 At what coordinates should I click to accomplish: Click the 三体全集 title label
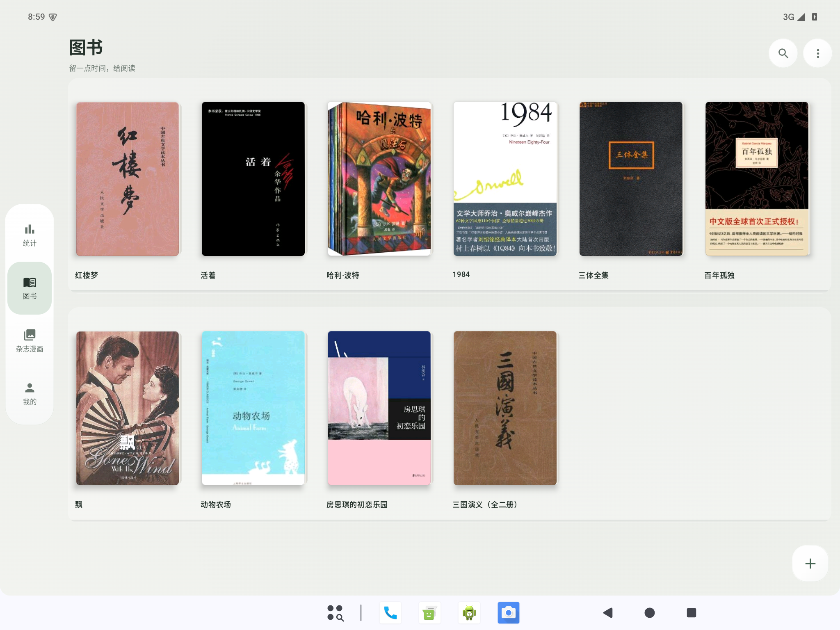pyautogui.click(x=593, y=275)
